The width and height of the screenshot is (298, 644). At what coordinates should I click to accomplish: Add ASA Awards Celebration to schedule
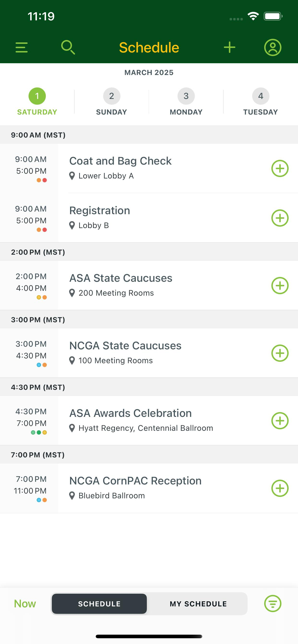pyautogui.click(x=280, y=420)
